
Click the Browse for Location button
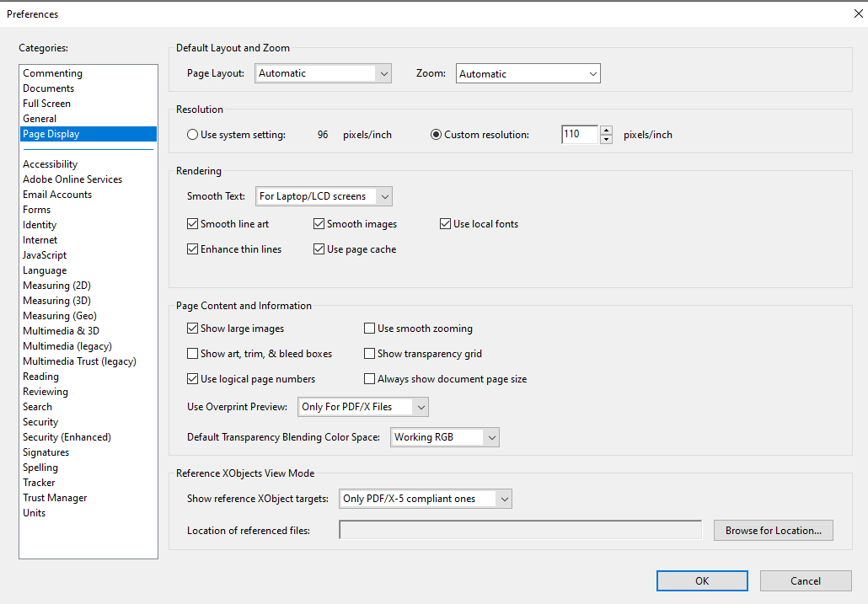click(x=773, y=530)
